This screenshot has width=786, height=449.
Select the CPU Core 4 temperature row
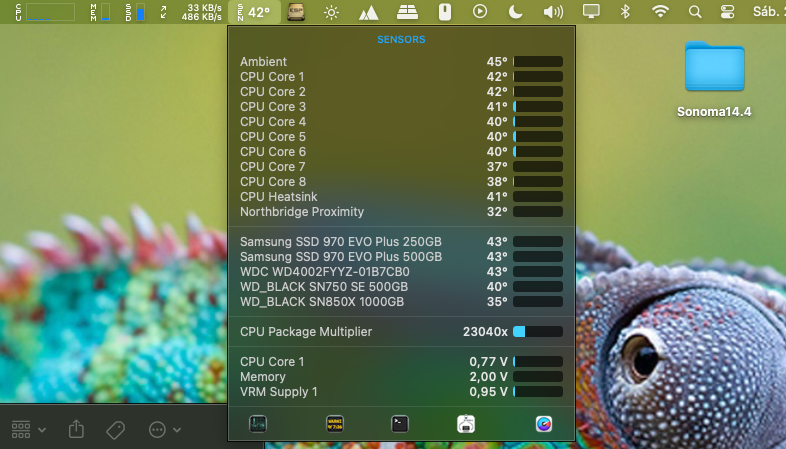(401, 122)
